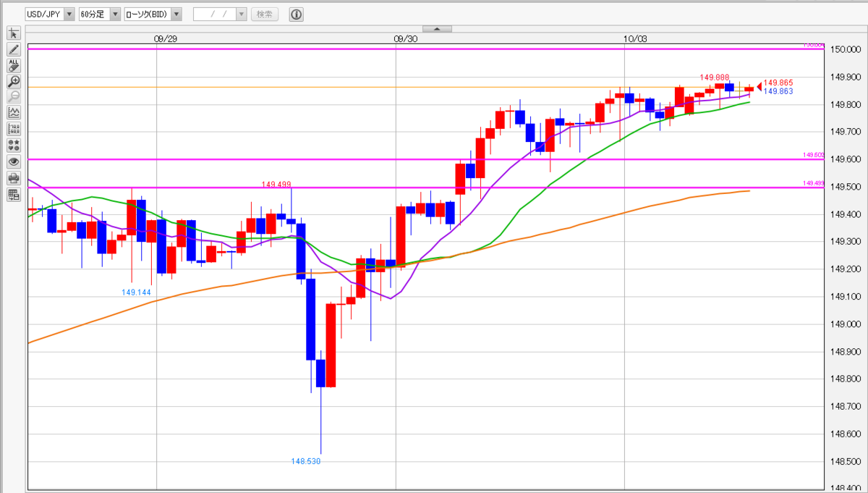The height and width of the screenshot is (493, 868).
Task: Open the price scale settings icon
Action: [14, 129]
